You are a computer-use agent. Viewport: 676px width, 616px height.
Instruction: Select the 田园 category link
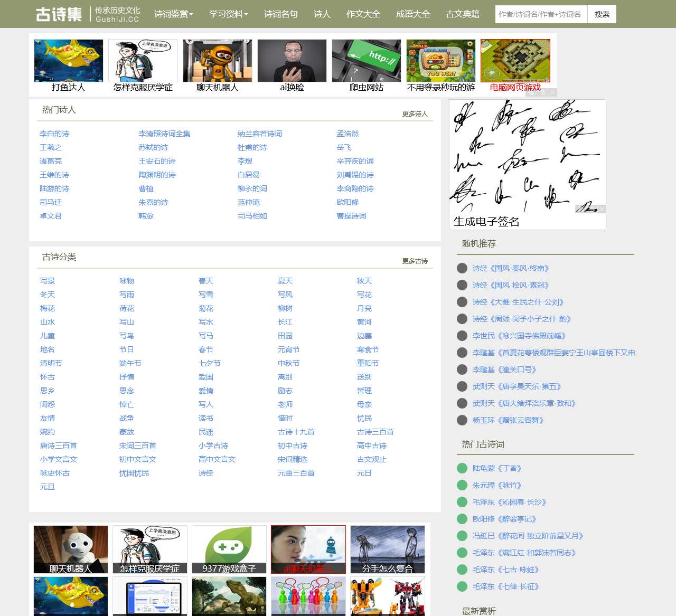[x=285, y=336]
